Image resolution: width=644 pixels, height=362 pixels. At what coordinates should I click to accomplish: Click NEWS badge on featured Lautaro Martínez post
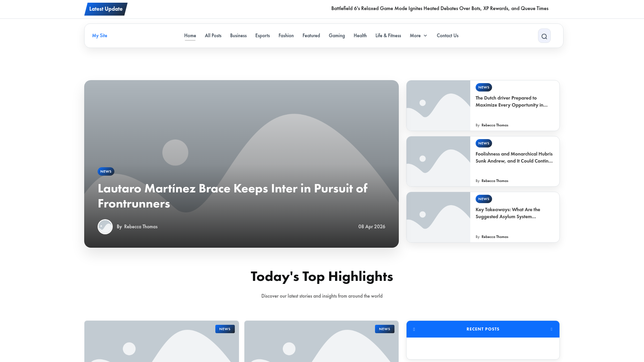tap(106, 172)
